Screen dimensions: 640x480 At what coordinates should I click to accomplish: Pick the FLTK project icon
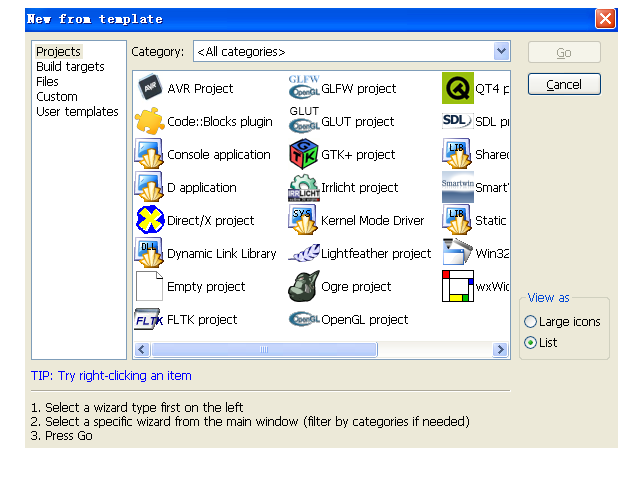coord(149,319)
